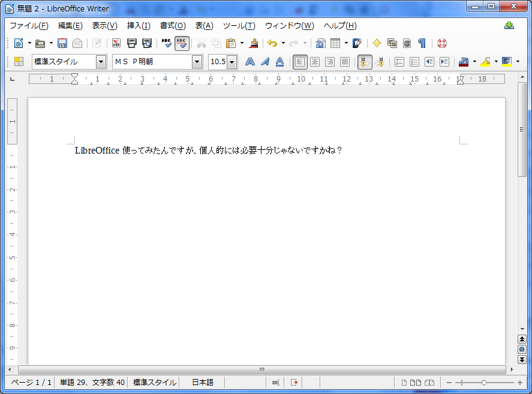Toggle align left
The image size is (532, 394).
pyautogui.click(x=300, y=62)
